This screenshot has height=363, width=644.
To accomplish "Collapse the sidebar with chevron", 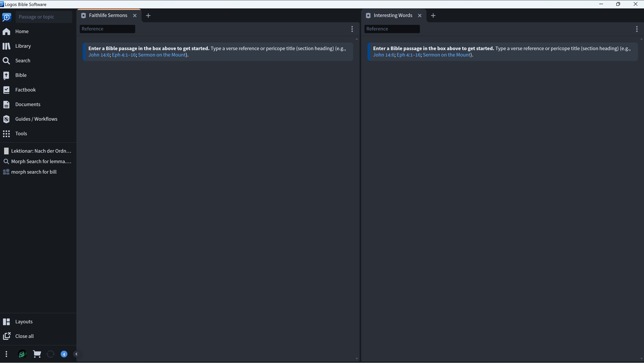I will coord(76,354).
